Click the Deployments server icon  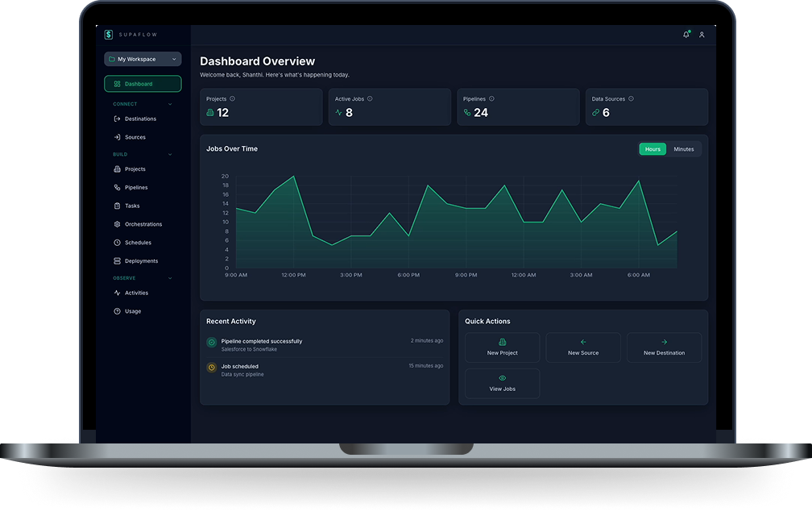(117, 261)
